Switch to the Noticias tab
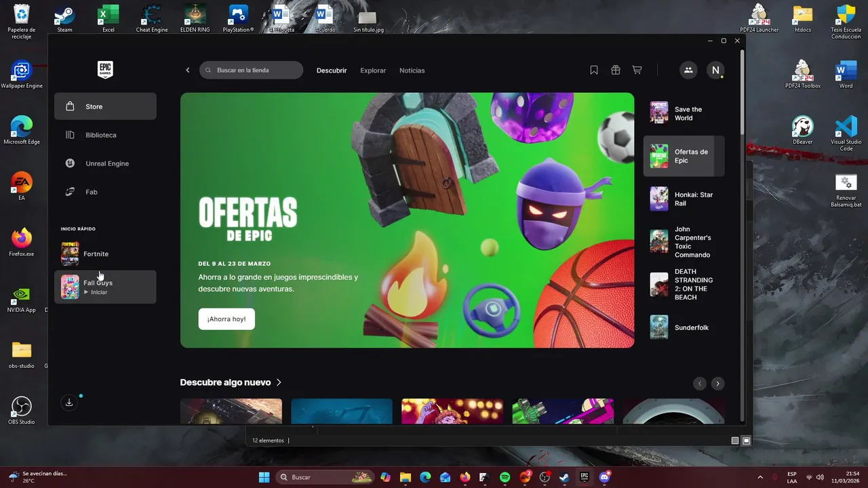 412,70
